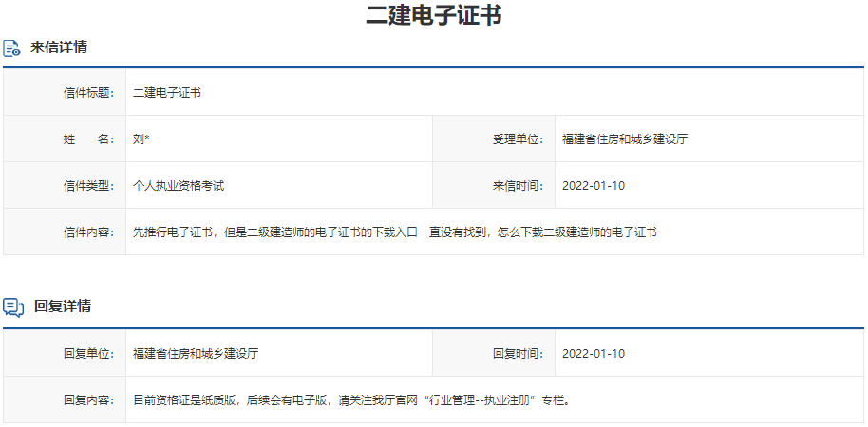Click the 来信时间 label cell
This screenshot has height=427, width=868.
518,186
